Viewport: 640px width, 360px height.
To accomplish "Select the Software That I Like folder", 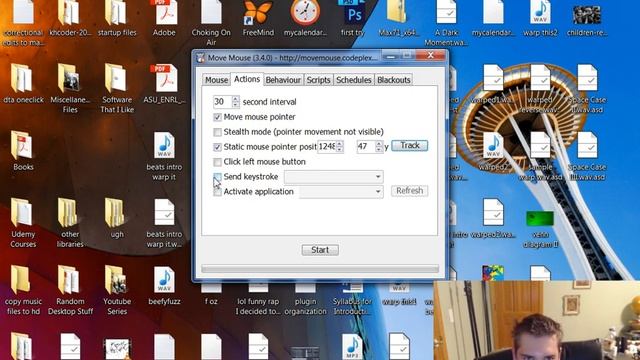I will pyautogui.click(x=117, y=89).
